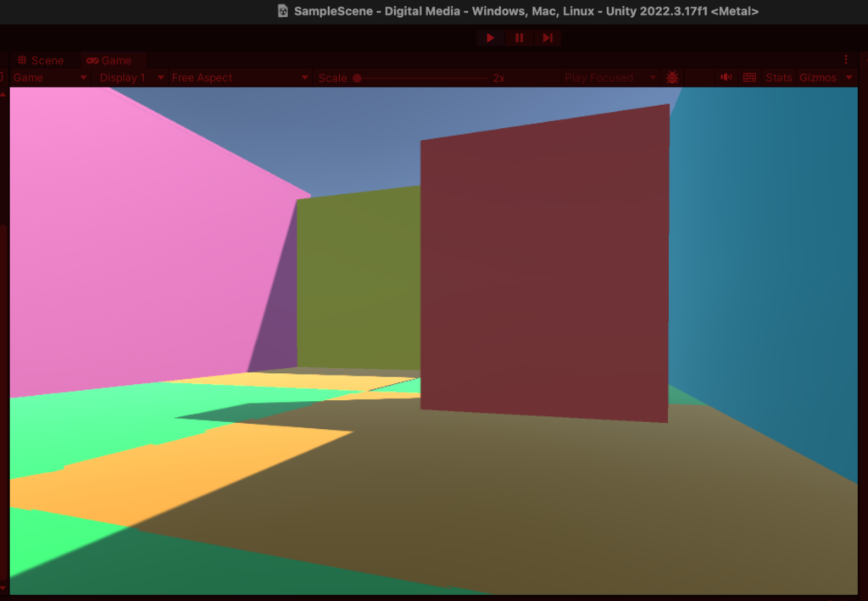
Task: Toggle Gizmos in Game view
Action: tap(817, 78)
